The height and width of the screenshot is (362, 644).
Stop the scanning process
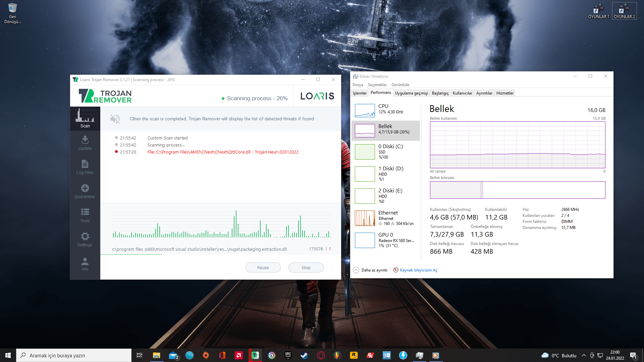point(306,267)
